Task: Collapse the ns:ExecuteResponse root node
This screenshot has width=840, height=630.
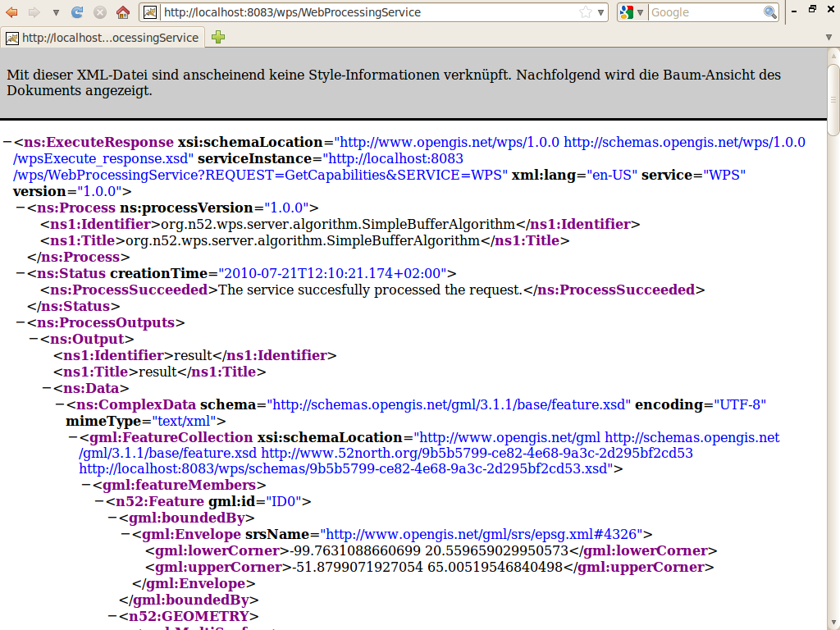Action: (7, 142)
